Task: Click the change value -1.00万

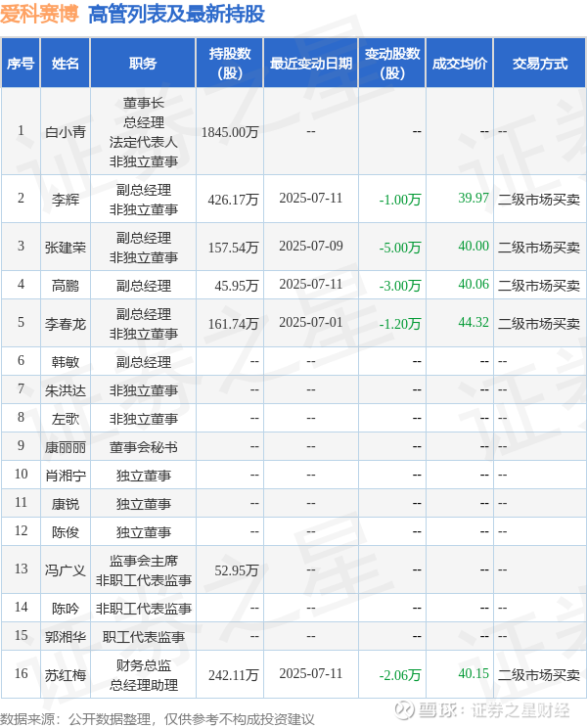Action: tap(400, 200)
